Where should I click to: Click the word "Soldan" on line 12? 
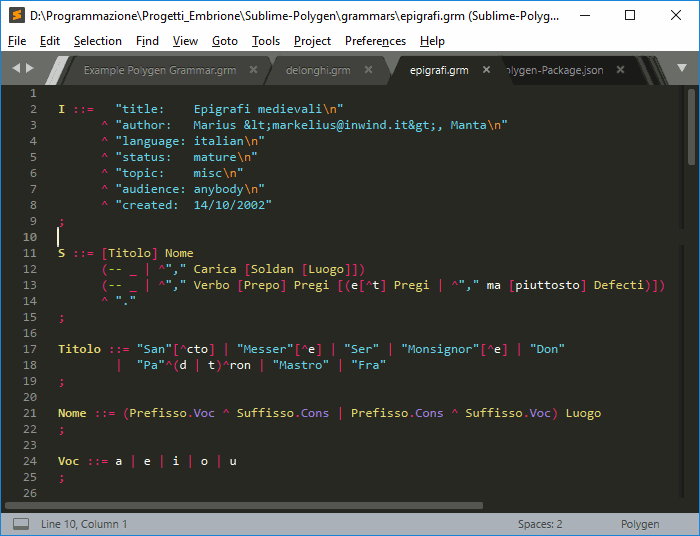(272, 269)
